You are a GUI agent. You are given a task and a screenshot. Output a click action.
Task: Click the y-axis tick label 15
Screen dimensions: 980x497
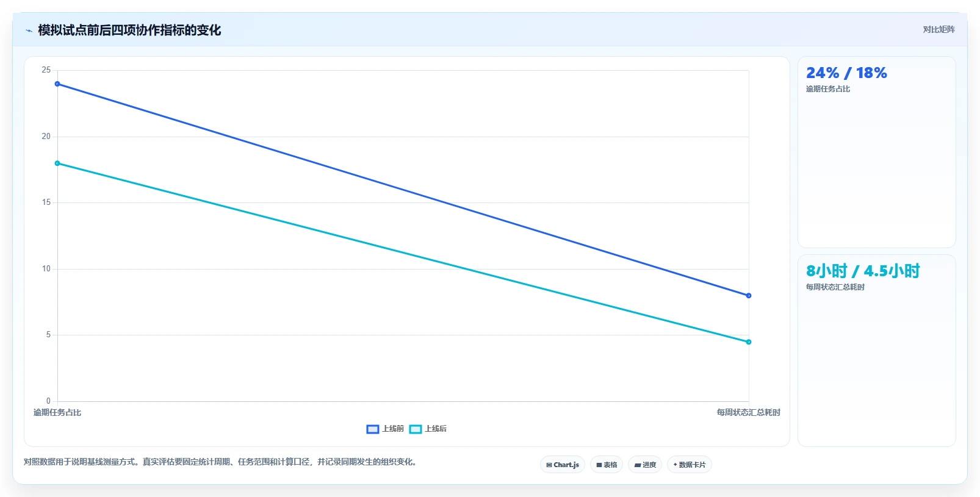coord(46,202)
